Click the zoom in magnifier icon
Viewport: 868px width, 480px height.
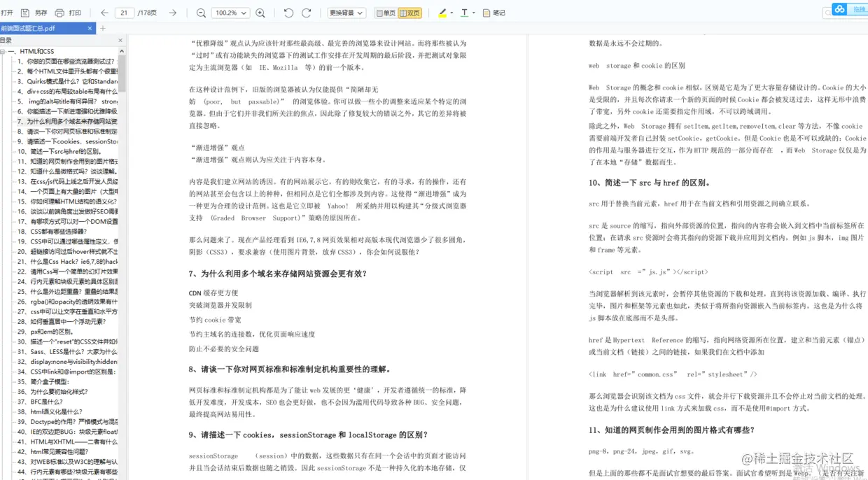pyautogui.click(x=260, y=13)
